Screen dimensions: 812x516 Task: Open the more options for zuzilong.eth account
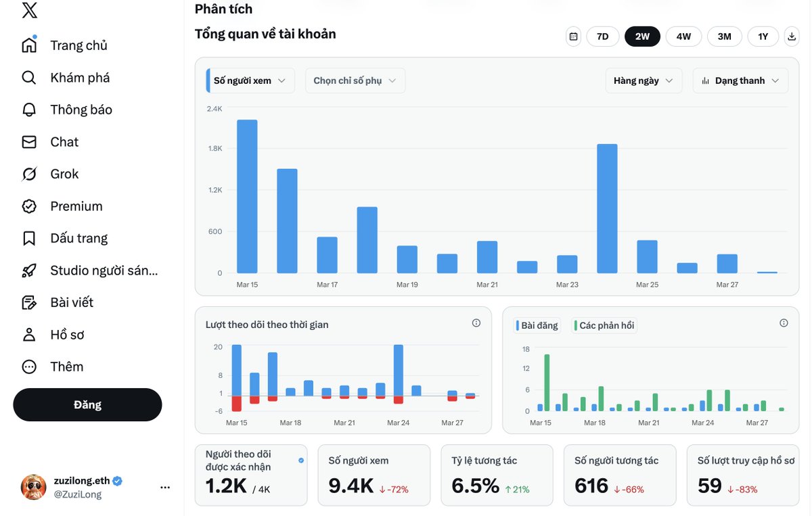coord(165,487)
